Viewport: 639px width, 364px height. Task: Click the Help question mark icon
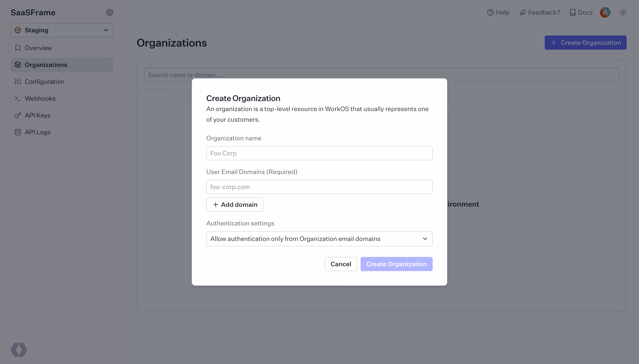point(490,12)
